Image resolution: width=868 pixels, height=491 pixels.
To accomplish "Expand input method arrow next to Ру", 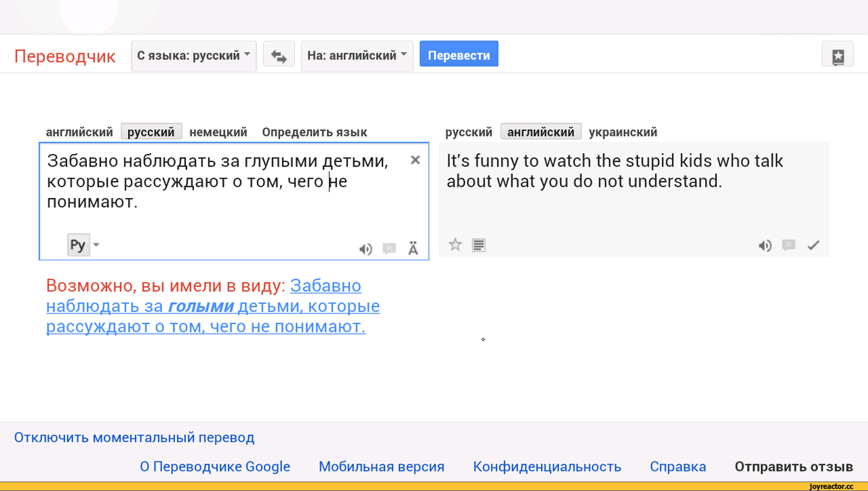I will pos(95,245).
